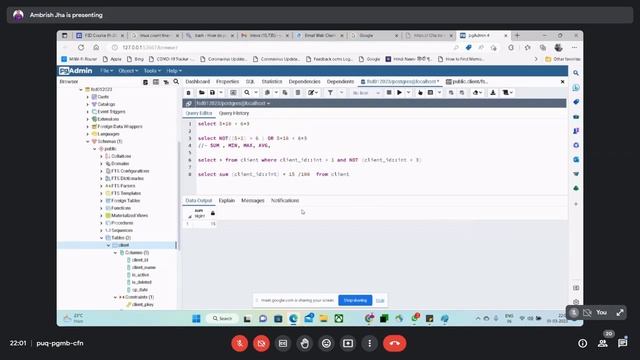This screenshot has width=640, height=360.
Task: Click the browser Search objects magnifier
Action: coord(176,82)
